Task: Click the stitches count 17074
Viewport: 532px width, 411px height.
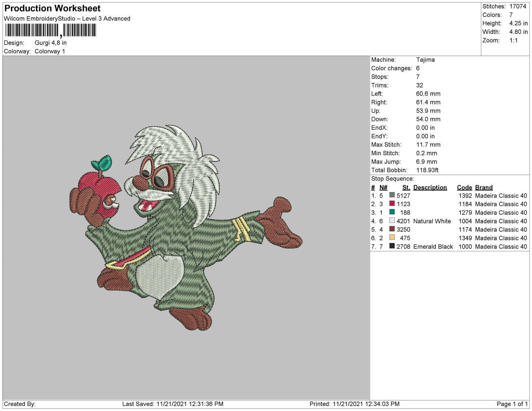Action: tap(518, 6)
